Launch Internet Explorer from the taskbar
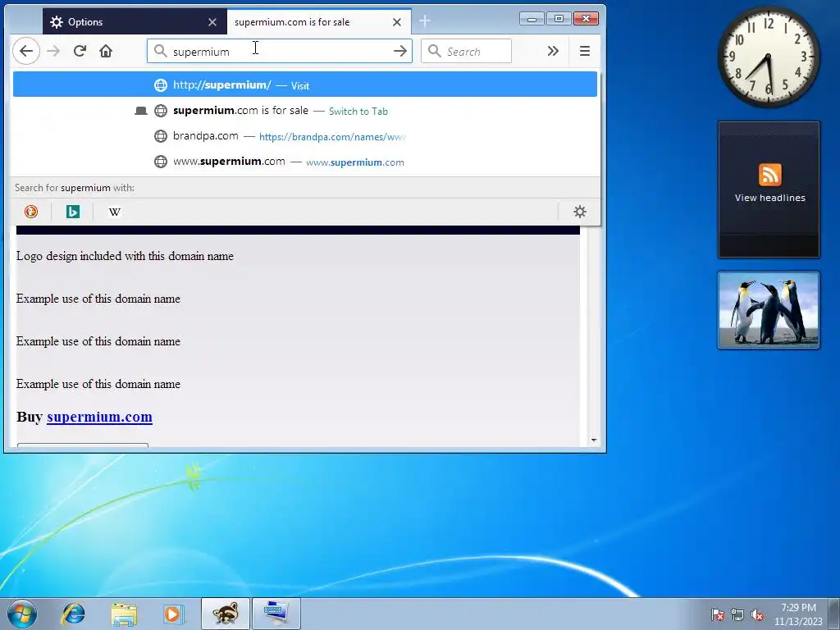The image size is (840, 630). coord(73,614)
